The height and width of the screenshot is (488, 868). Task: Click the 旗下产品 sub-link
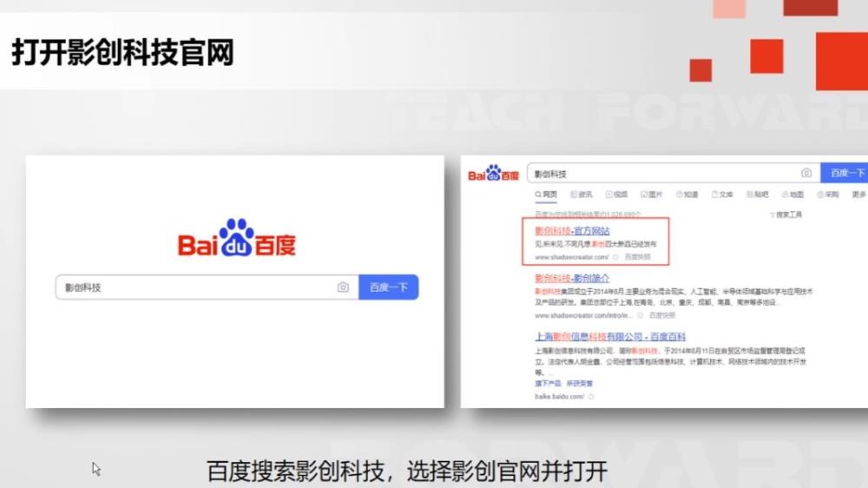pyautogui.click(x=548, y=383)
